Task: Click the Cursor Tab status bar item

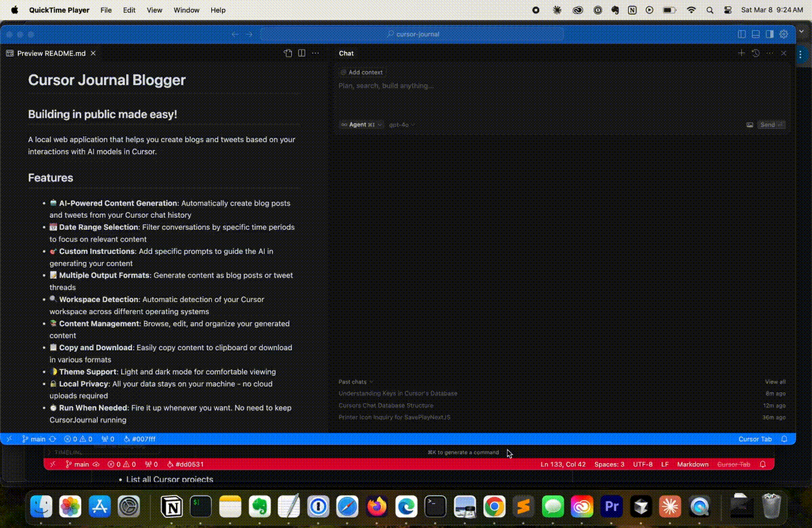Action: [x=754, y=439]
